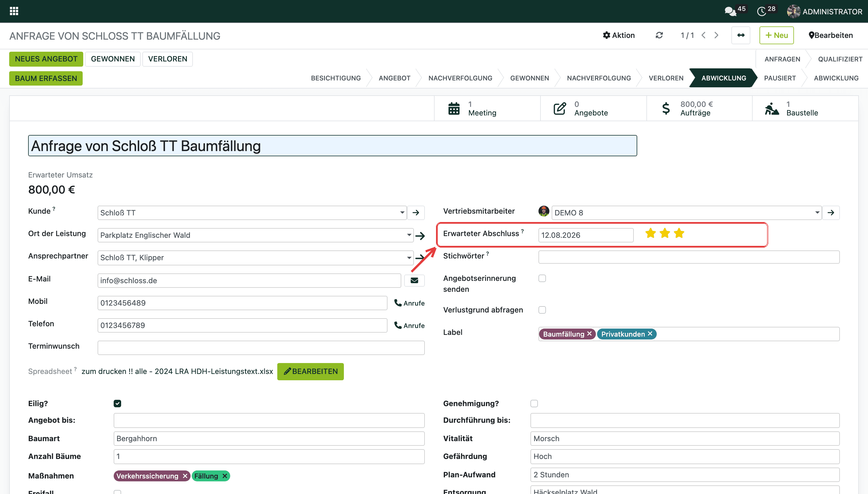The image size is (868, 494).
Task: Open the apps grid menu
Action: (14, 11)
